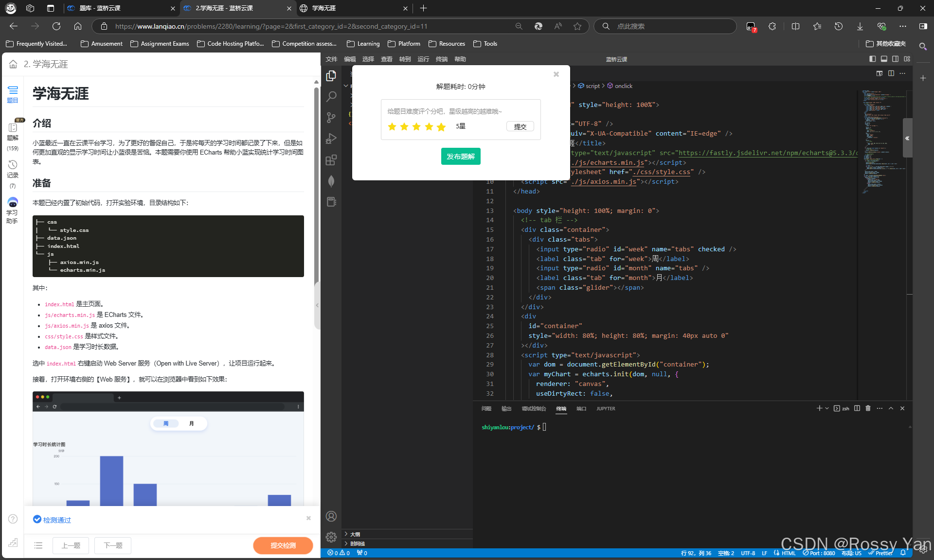Kill the terminal with the trash icon

868,408
